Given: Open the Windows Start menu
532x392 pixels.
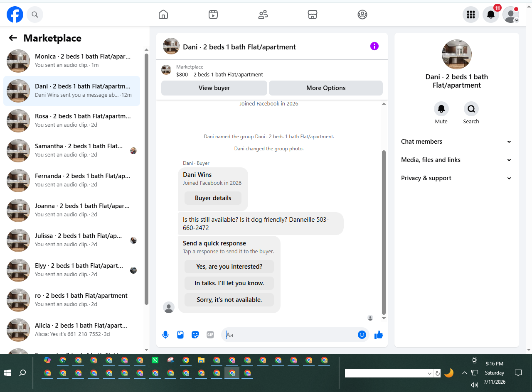Looking at the screenshot, I should click(7, 373).
